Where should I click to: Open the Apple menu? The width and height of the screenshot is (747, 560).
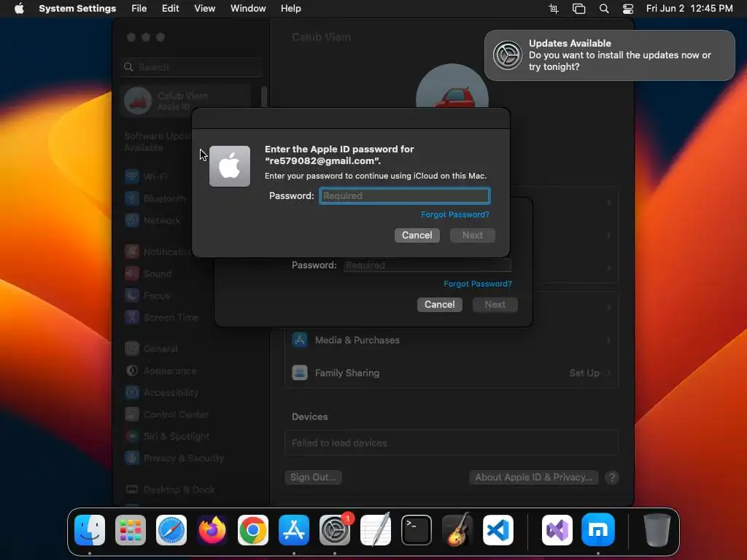[19, 9]
